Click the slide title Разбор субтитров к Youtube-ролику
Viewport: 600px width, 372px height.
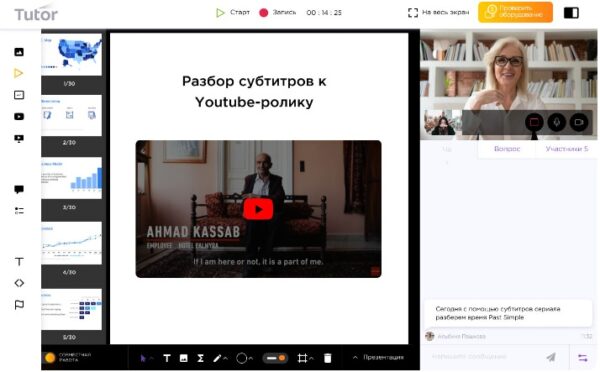(254, 91)
